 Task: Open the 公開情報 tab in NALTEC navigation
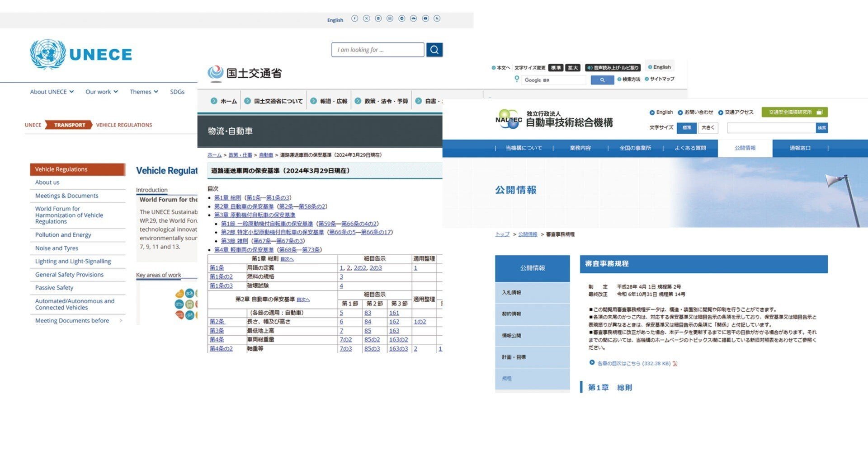745,148
